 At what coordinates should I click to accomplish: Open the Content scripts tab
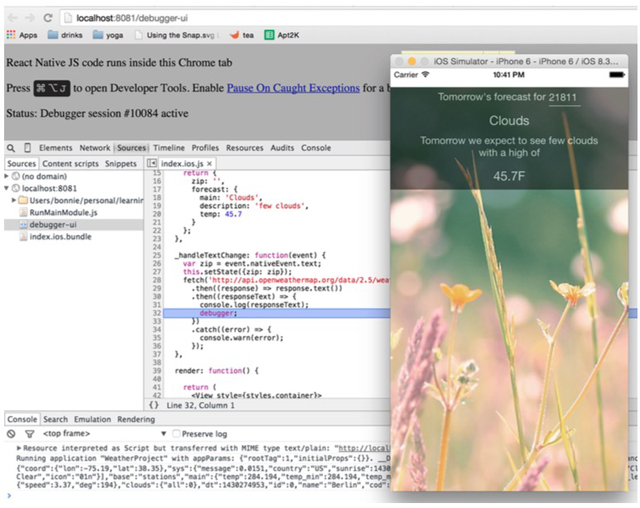[70, 163]
